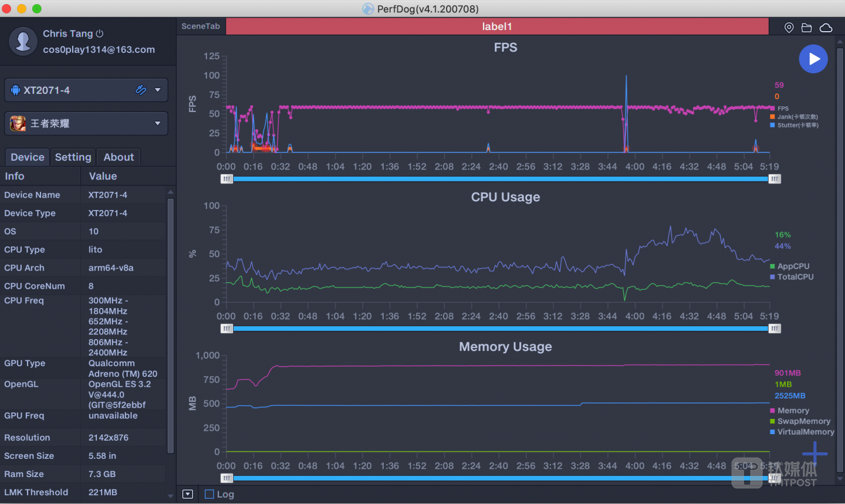Start recording with the blue play button
The width and height of the screenshot is (845, 504).
click(813, 59)
